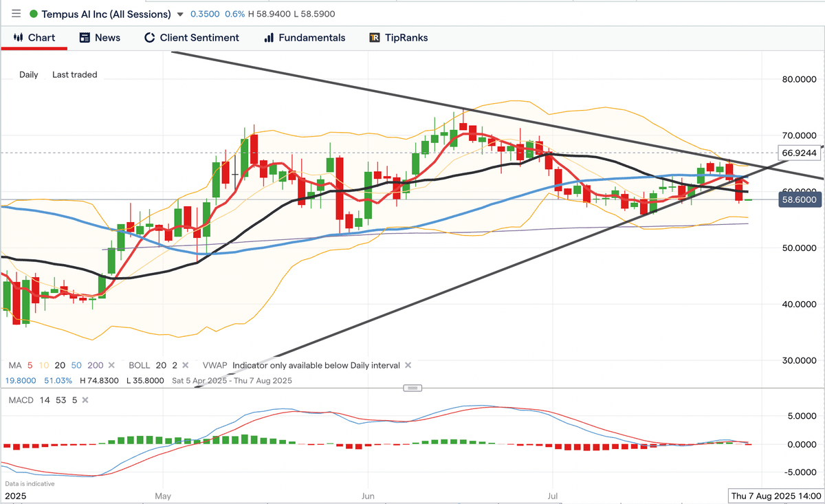The image size is (825, 504).
Task: Click the BOLL deviation value 2
Action: click(x=174, y=365)
